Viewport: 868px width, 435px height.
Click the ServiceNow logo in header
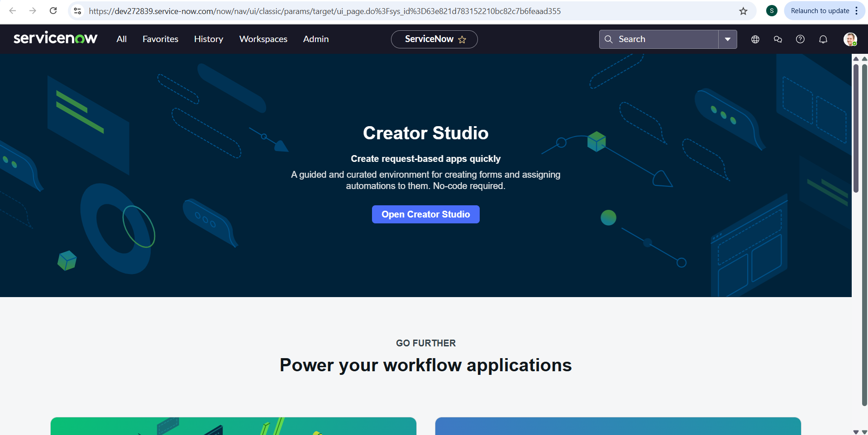tap(55, 39)
